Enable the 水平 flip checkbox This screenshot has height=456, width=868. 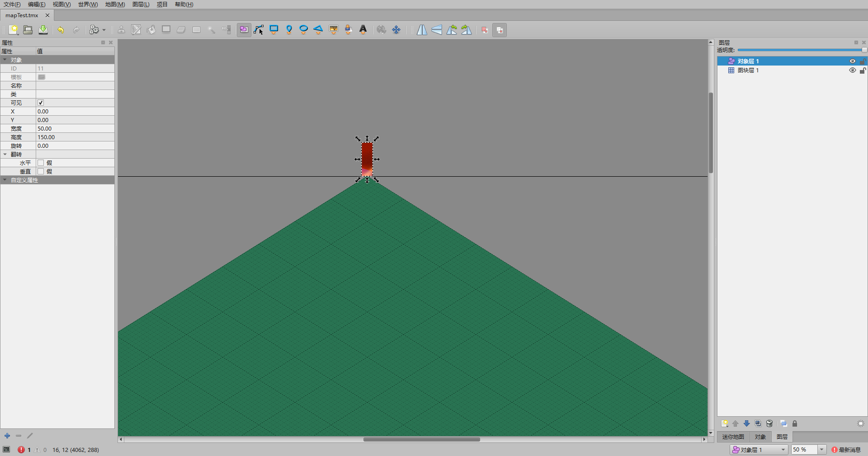pos(40,163)
